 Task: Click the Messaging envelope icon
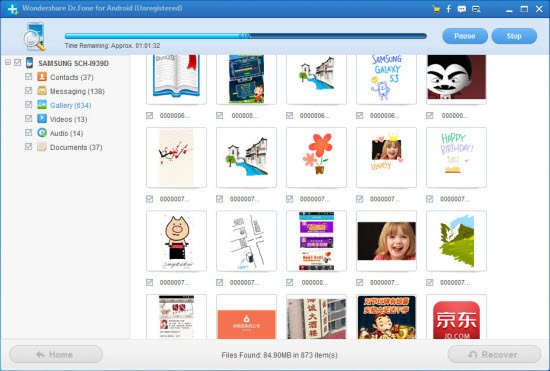point(42,90)
